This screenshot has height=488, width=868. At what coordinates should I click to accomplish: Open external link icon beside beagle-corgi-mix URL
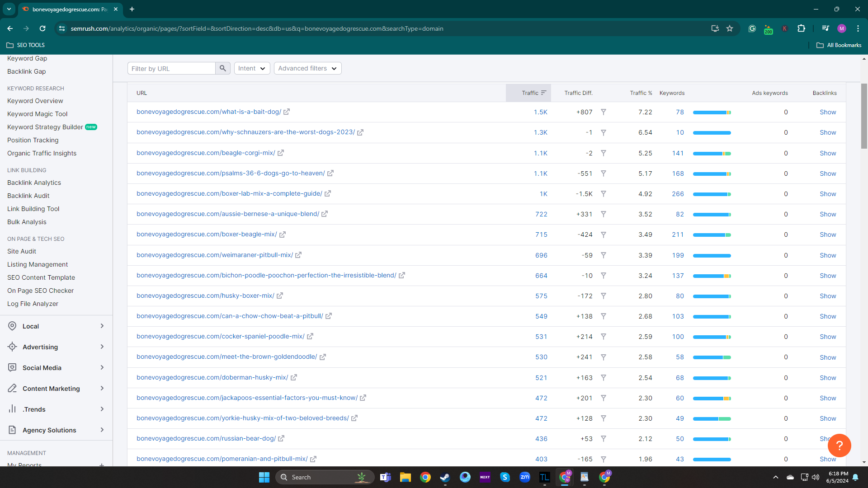281,153
